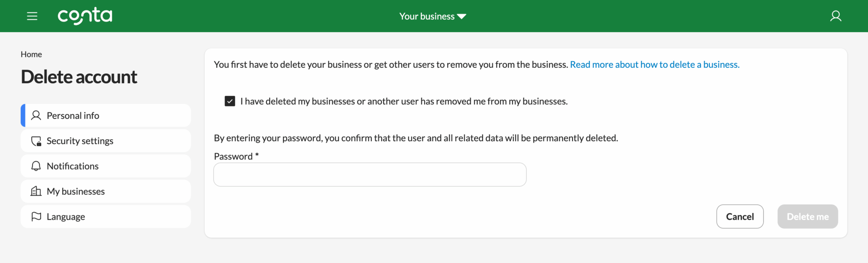Screen dimensions: 868x263
Task: Click the Cancel button
Action: (740, 216)
